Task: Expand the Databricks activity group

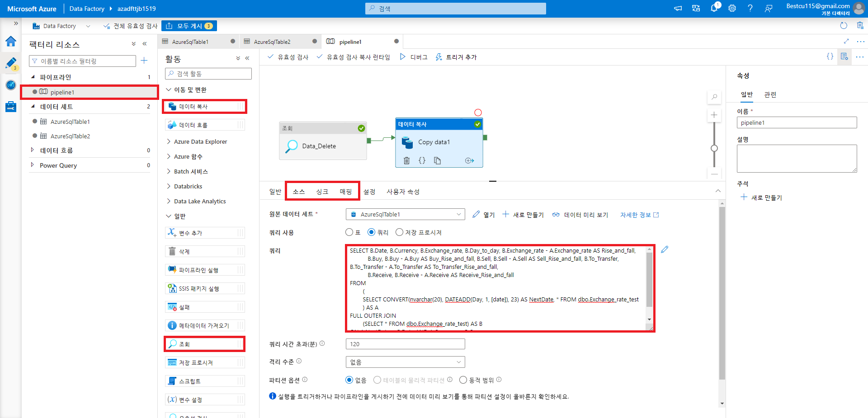Action: click(x=169, y=186)
